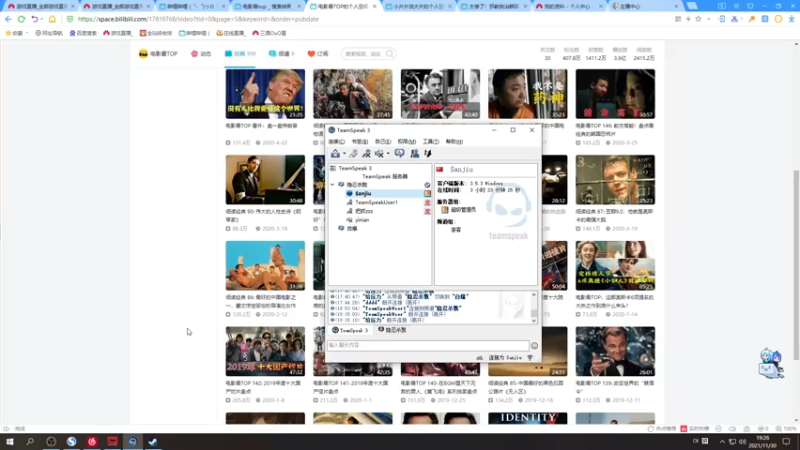Image resolution: width=800 pixels, height=450 pixels.
Task: Open the contacts icon in the TeamSpeak toolbar
Action: click(x=414, y=154)
